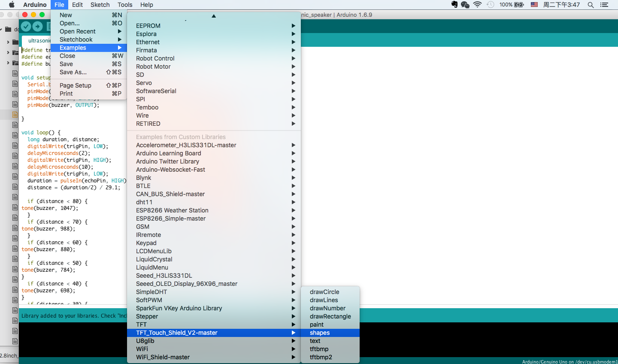Open the Wi-Fi status menu
The width and height of the screenshot is (618, 364).
(x=477, y=5)
